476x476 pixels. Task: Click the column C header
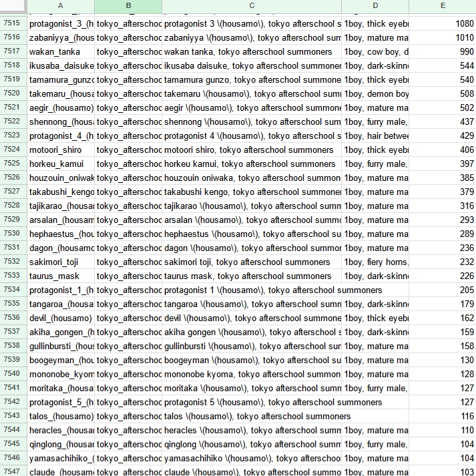pos(252,6)
